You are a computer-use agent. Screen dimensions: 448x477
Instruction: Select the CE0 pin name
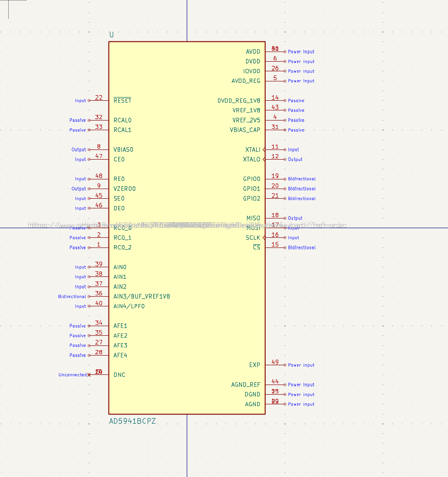click(119, 160)
